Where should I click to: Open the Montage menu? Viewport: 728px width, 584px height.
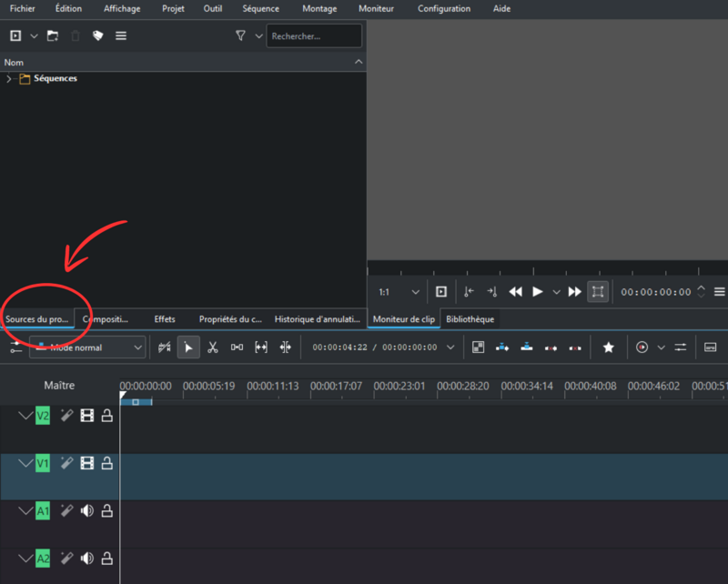click(319, 8)
